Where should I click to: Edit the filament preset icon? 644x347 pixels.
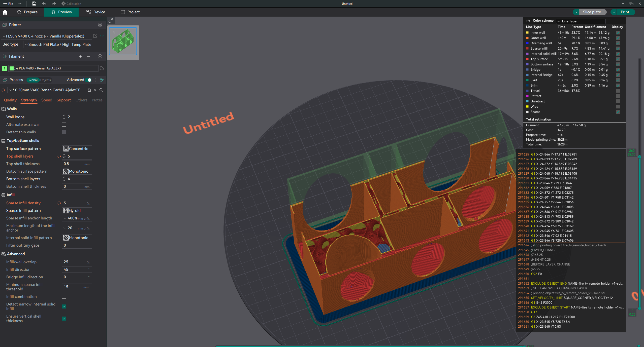click(102, 68)
